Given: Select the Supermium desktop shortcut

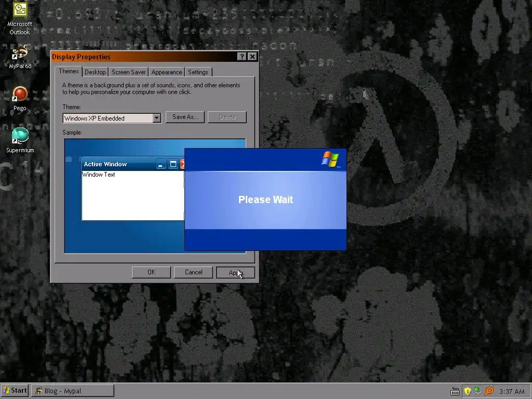Looking at the screenshot, I should [x=20, y=140].
